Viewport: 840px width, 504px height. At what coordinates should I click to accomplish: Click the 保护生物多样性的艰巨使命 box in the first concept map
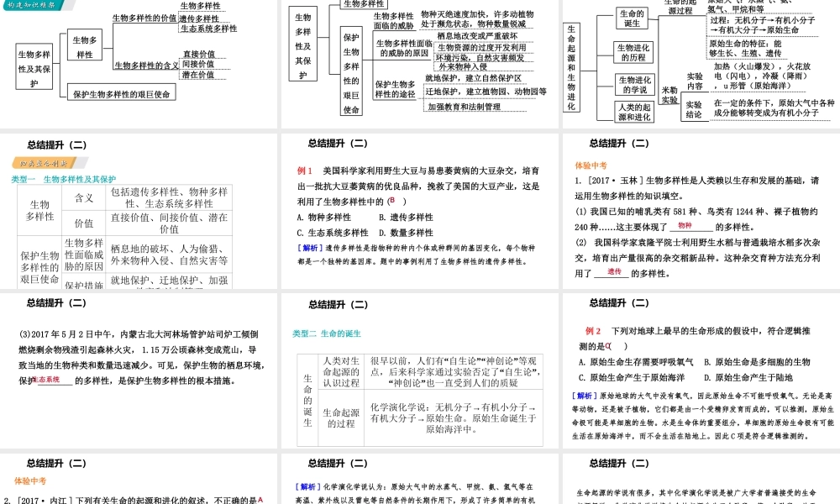(x=122, y=94)
